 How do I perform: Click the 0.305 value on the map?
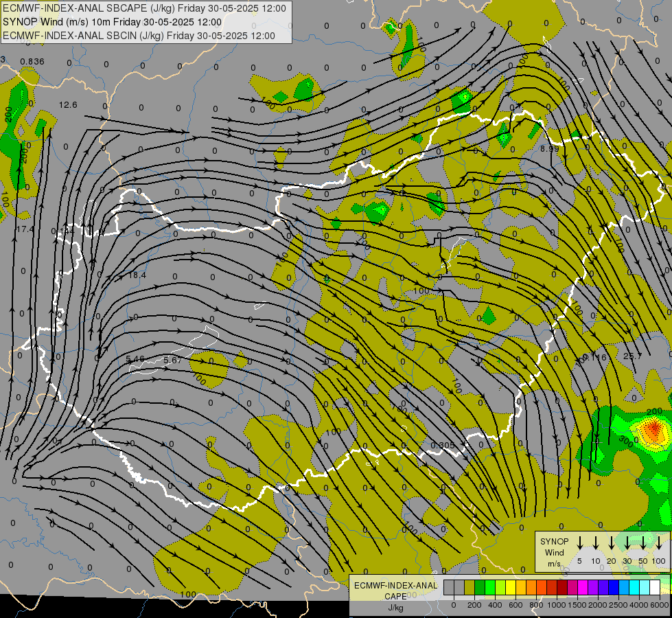pos(443,445)
